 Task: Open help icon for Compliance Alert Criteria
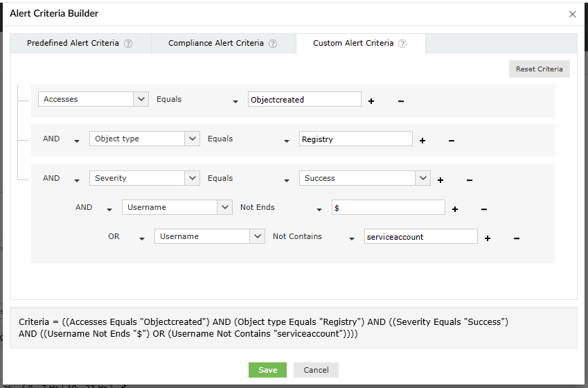273,44
